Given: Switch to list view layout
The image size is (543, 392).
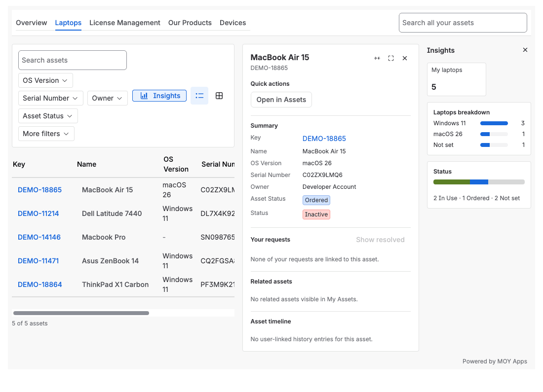Looking at the screenshot, I should 199,96.
